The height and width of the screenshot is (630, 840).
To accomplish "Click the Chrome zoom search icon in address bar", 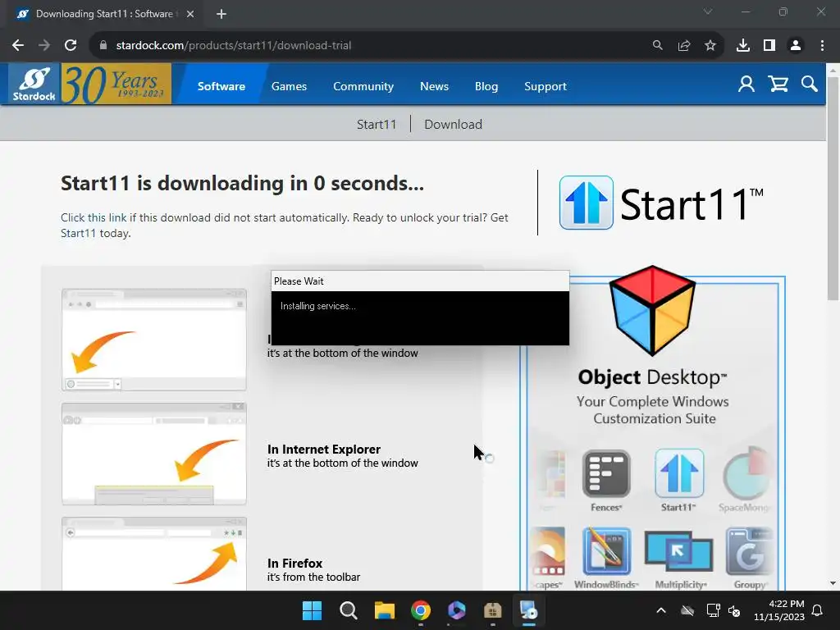I will click(657, 46).
